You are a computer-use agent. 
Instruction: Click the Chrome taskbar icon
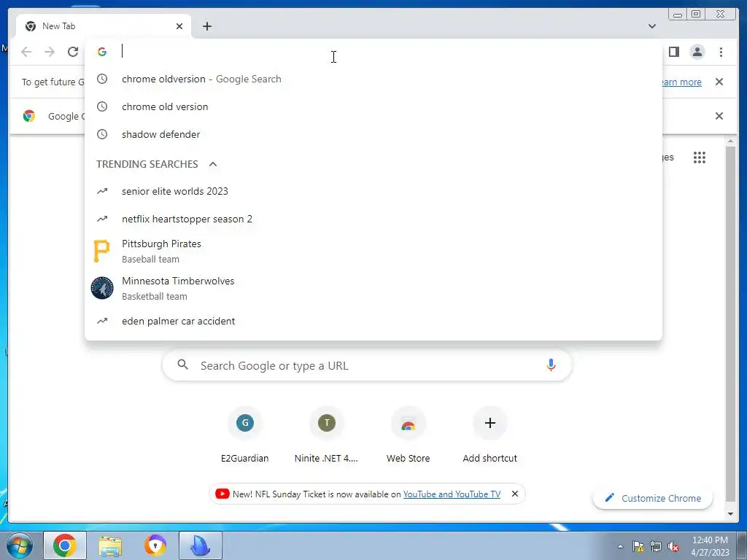click(x=65, y=545)
